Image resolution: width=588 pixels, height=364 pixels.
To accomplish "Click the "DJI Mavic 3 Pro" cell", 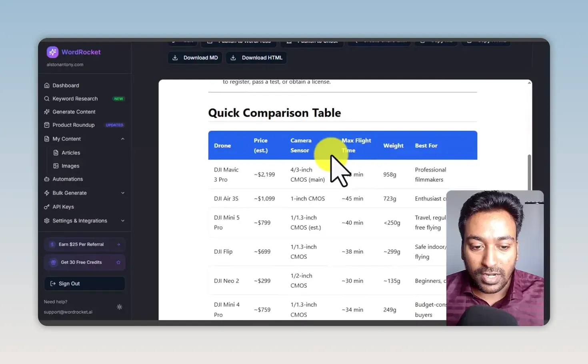I will coord(226,174).
